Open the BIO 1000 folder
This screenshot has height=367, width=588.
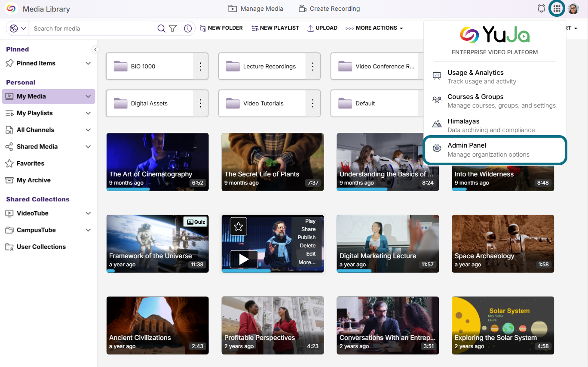150,66
